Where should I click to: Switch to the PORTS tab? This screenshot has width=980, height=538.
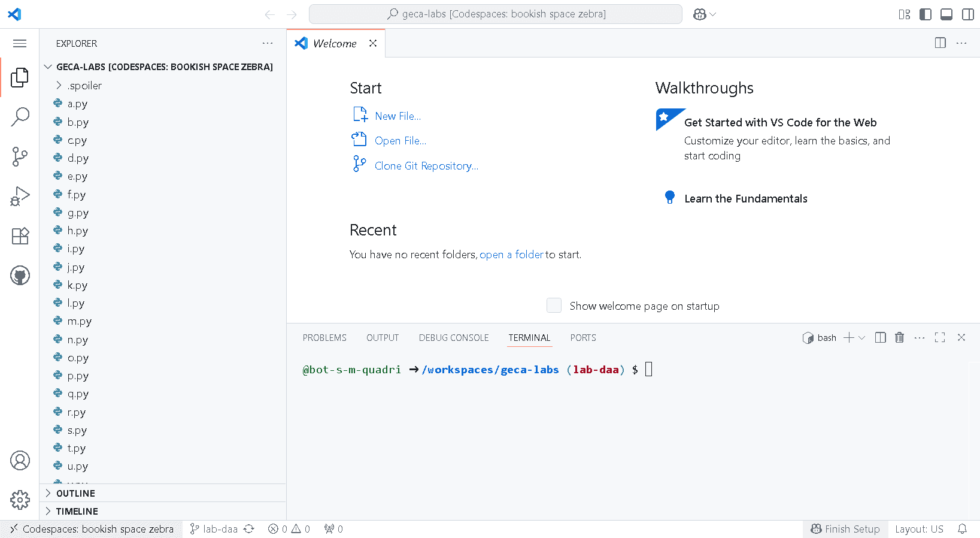(583, 338)
